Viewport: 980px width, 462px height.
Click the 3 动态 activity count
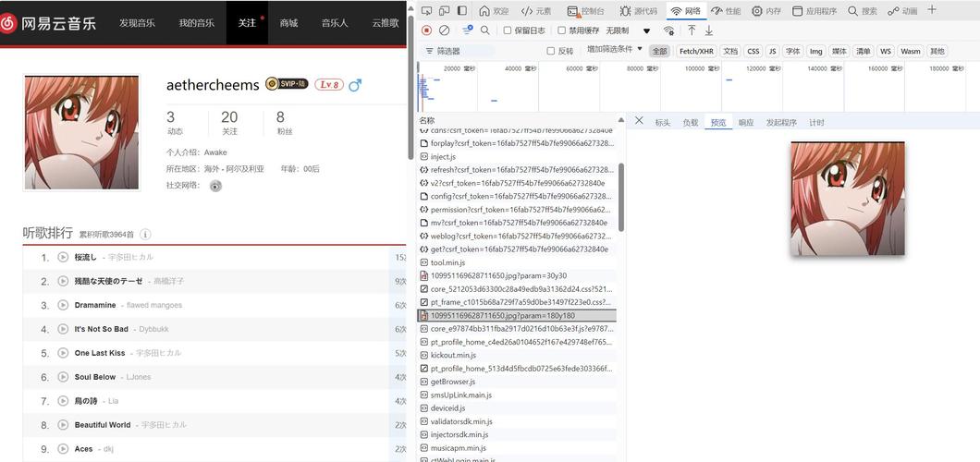click(x=173, y=122)
